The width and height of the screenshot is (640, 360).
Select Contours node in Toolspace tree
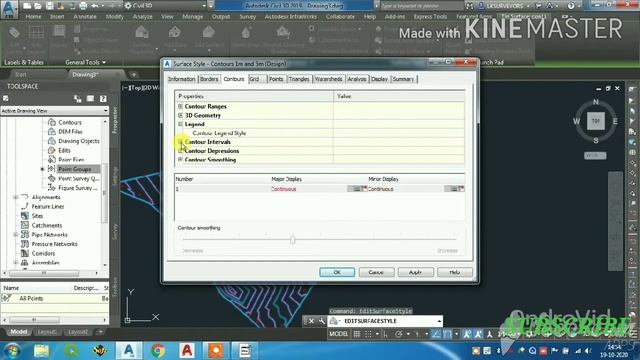pyautogui.click(x=70, y=122)
